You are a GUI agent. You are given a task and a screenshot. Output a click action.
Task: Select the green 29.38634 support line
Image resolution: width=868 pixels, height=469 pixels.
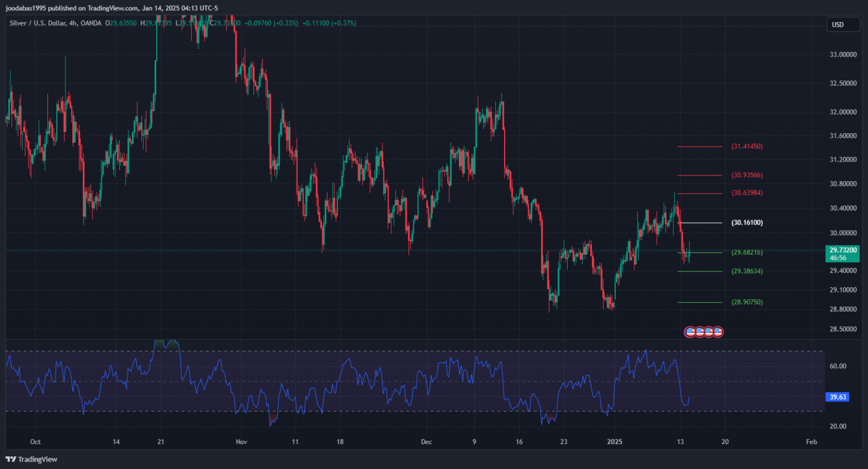700,271
